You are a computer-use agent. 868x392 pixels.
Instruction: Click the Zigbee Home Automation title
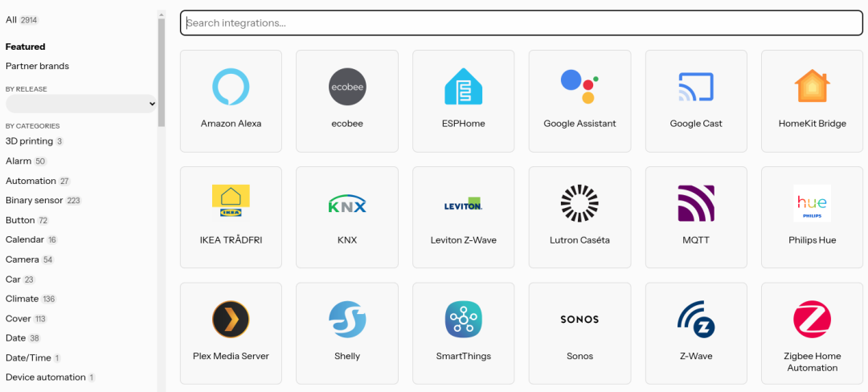point(812,361)
